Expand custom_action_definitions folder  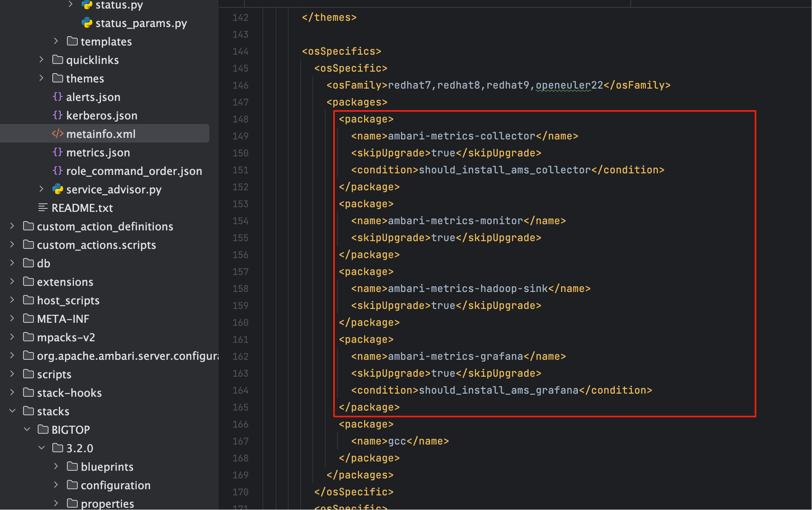[x=12, y=226]
